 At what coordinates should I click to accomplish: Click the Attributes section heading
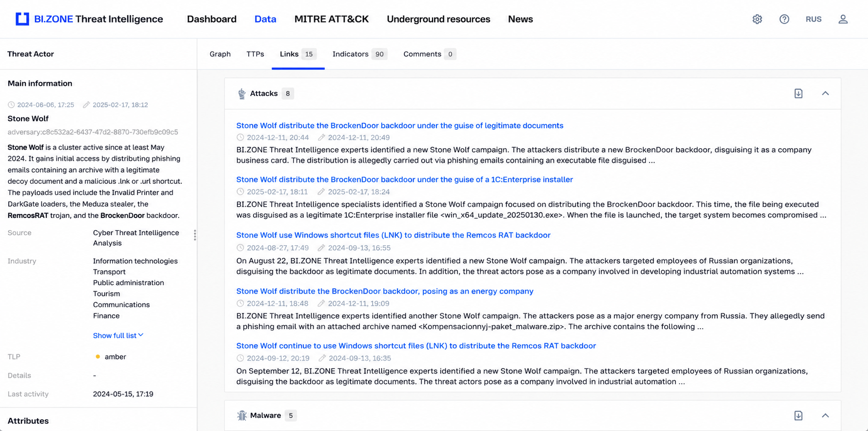pyautogui.click(x=28, y=421)
